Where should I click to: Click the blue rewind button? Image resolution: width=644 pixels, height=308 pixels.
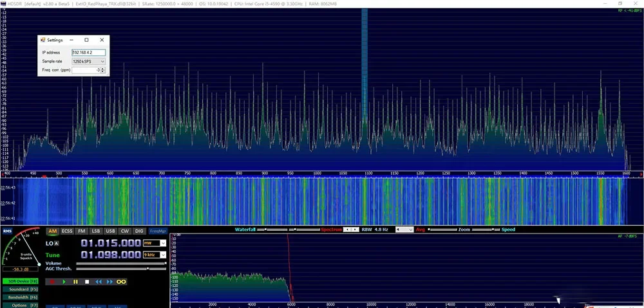[x=99, y=282]
